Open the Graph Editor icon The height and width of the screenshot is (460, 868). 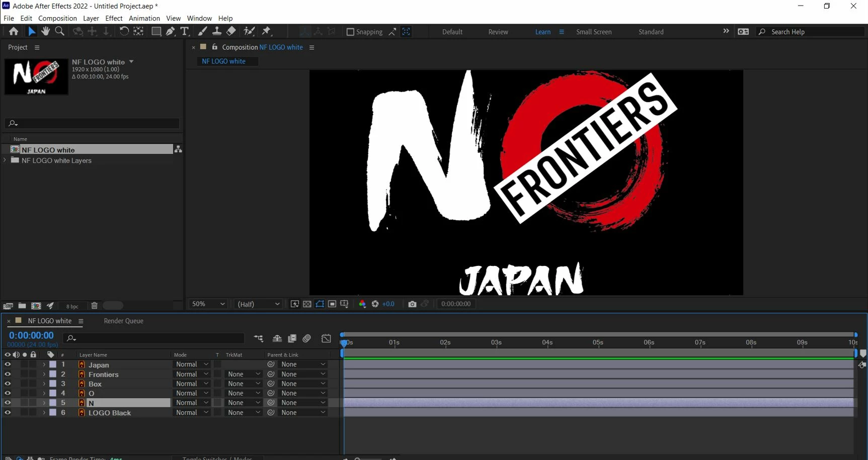click(326, 338)
